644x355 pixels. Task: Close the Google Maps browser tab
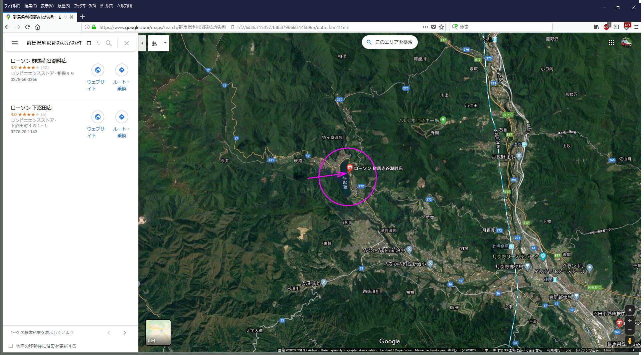coord(72,17)
